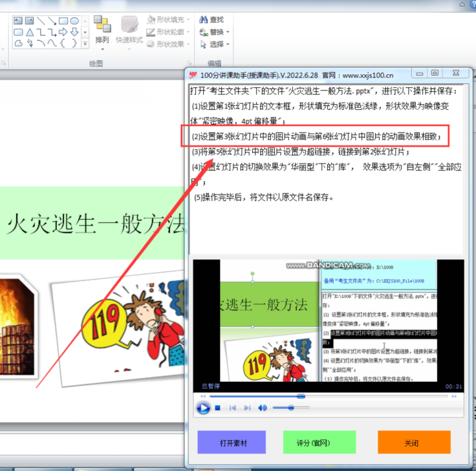Click the 评分(官网) button

click(319, 442)
